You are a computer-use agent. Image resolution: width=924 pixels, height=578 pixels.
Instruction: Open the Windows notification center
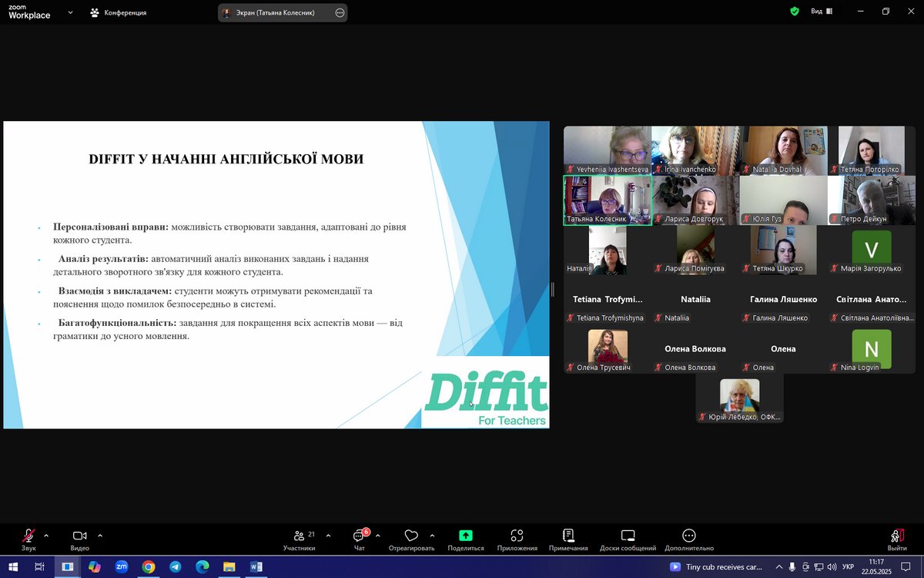tap(907, 567)
